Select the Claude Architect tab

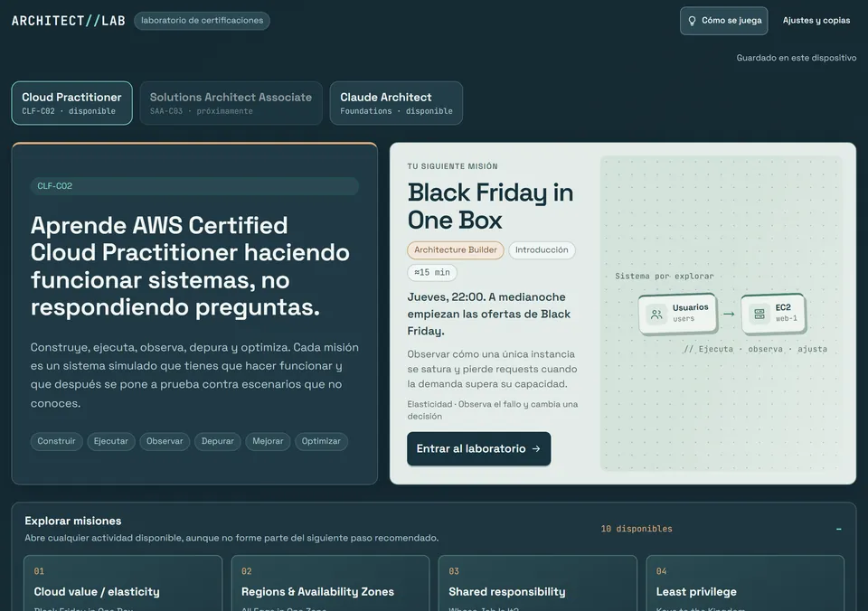[396, 103]
